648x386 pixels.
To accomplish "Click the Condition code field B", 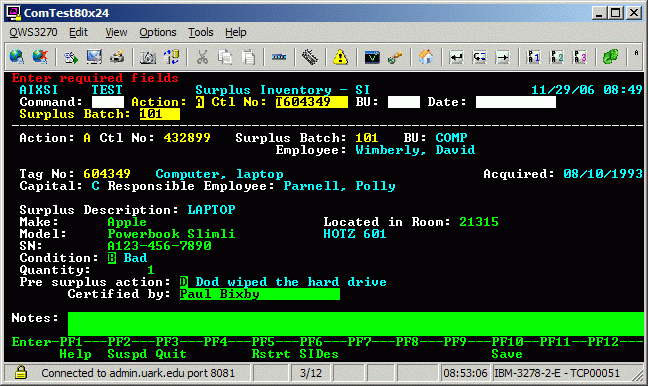I will tap(112, 258).
